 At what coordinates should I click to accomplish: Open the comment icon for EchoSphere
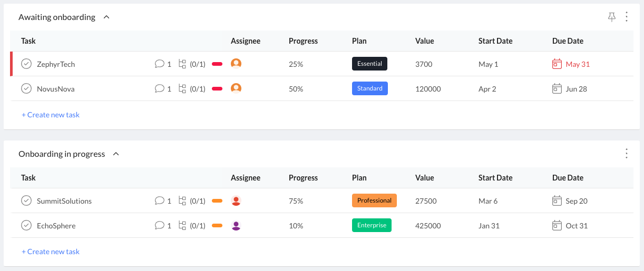(x=159, y=226)
